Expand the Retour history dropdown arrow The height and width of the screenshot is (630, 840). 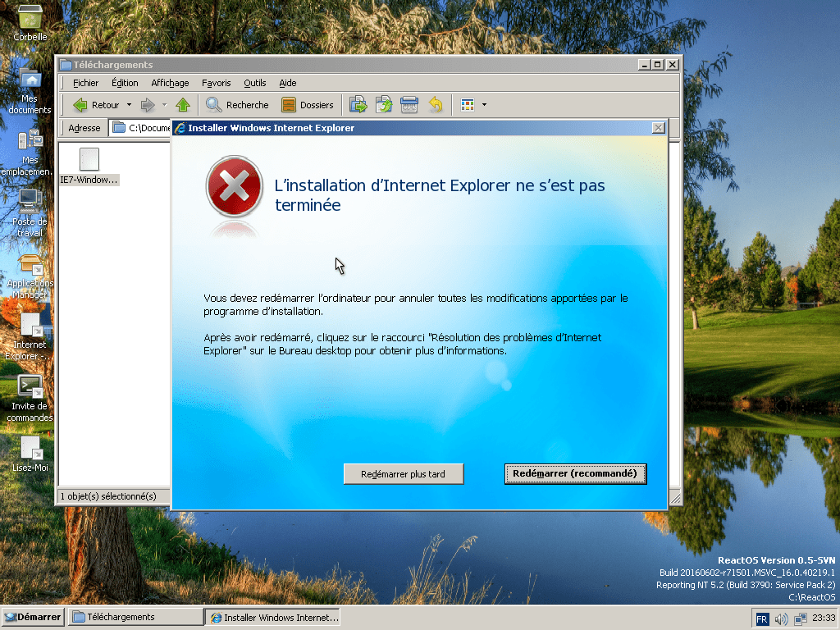(x=129, y=105)
